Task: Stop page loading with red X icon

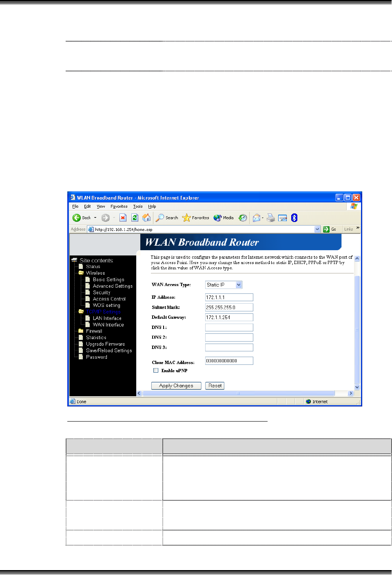Action: point(123,218)
